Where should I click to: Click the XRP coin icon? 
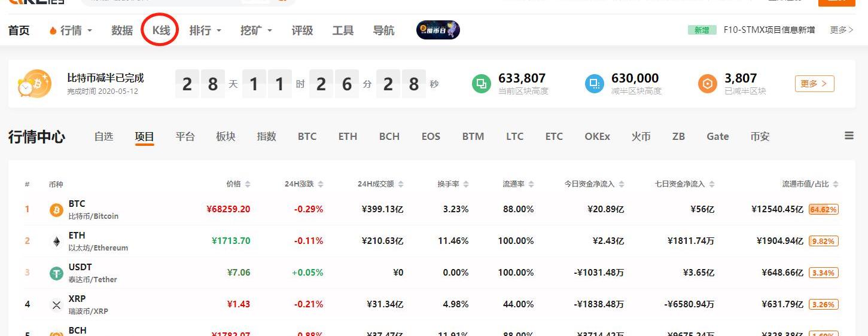pyautogui.click(x=56, y=305)
